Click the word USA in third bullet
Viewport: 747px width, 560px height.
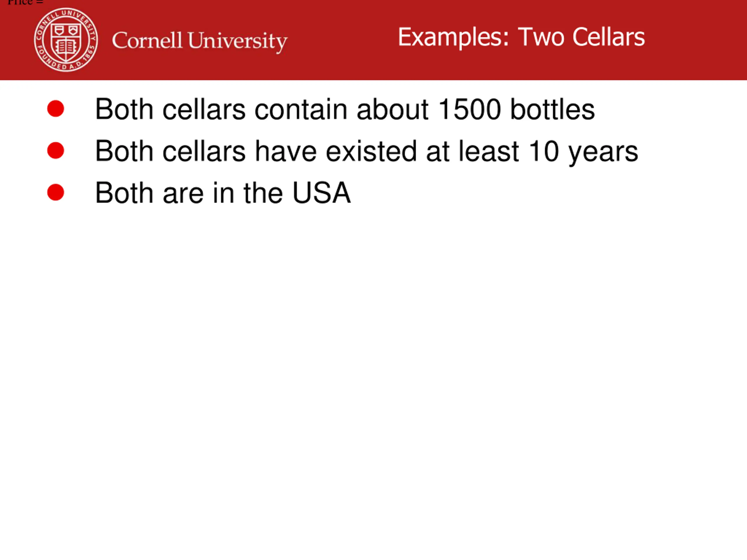click(322, 193)
